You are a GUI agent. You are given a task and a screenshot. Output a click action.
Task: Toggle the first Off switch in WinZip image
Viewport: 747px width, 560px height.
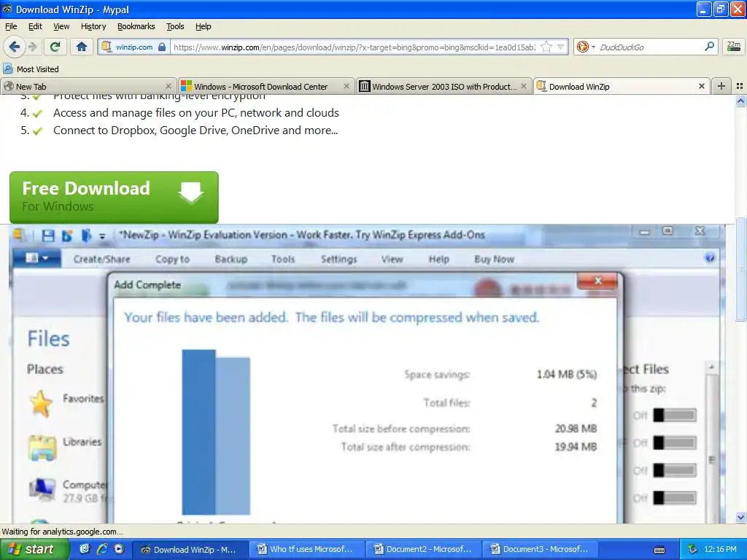(675, 415)
